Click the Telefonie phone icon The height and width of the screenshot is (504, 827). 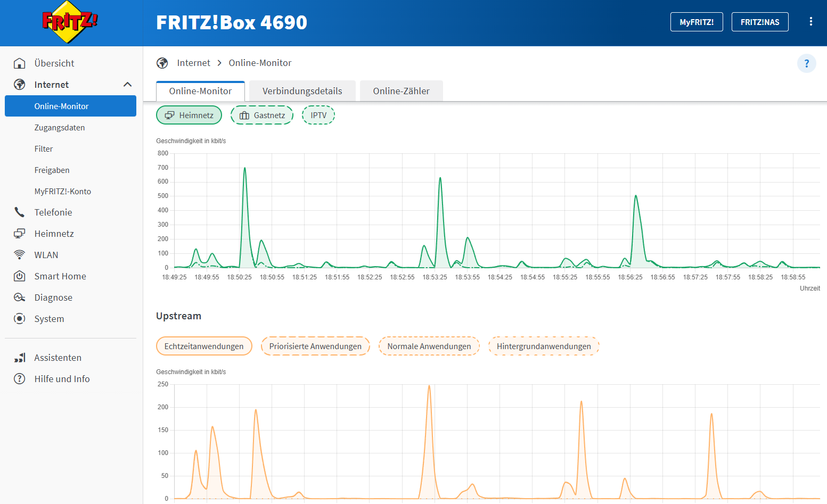coord(20,212)
